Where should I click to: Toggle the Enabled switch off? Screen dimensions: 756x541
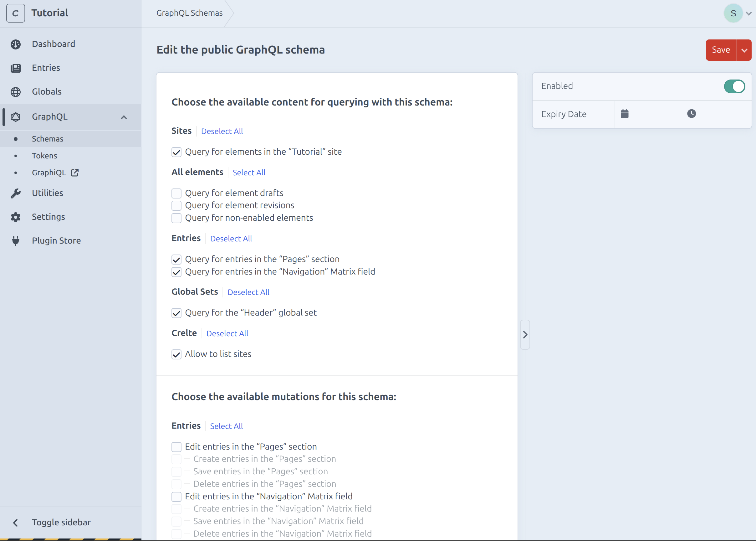pos(734,86)
